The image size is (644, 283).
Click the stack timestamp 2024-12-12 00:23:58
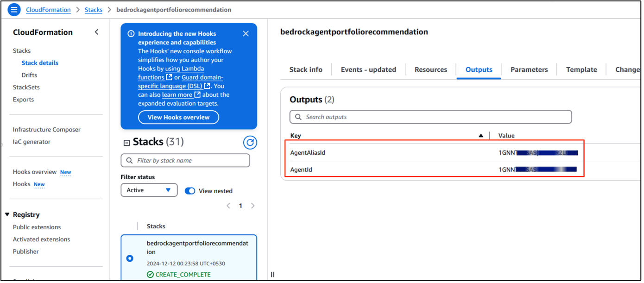coord(187,264)
